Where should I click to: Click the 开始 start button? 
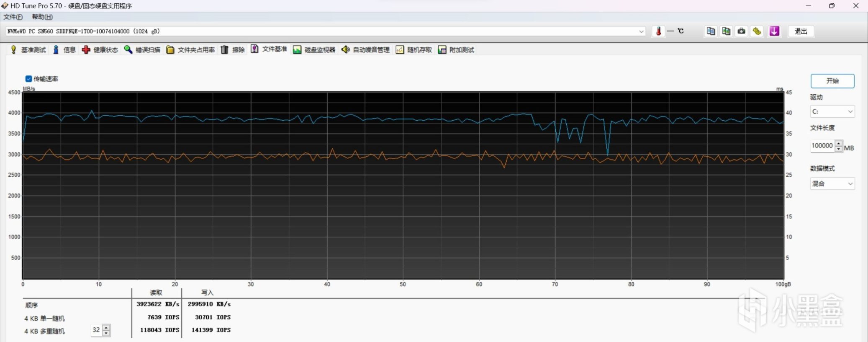coord(832,81)
